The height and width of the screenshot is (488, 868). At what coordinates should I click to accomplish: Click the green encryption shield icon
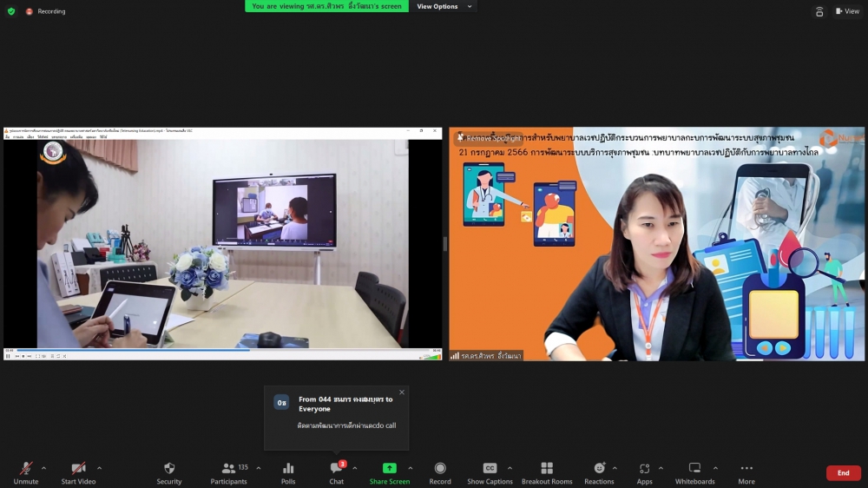click(x=11, y=11)
